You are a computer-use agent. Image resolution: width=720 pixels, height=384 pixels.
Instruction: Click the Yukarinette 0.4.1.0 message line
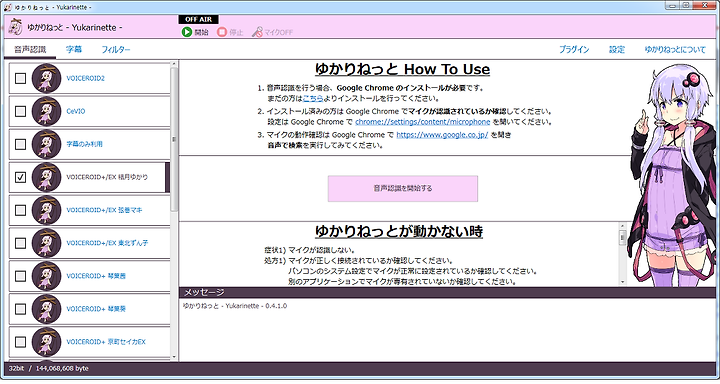coord(235,306)
